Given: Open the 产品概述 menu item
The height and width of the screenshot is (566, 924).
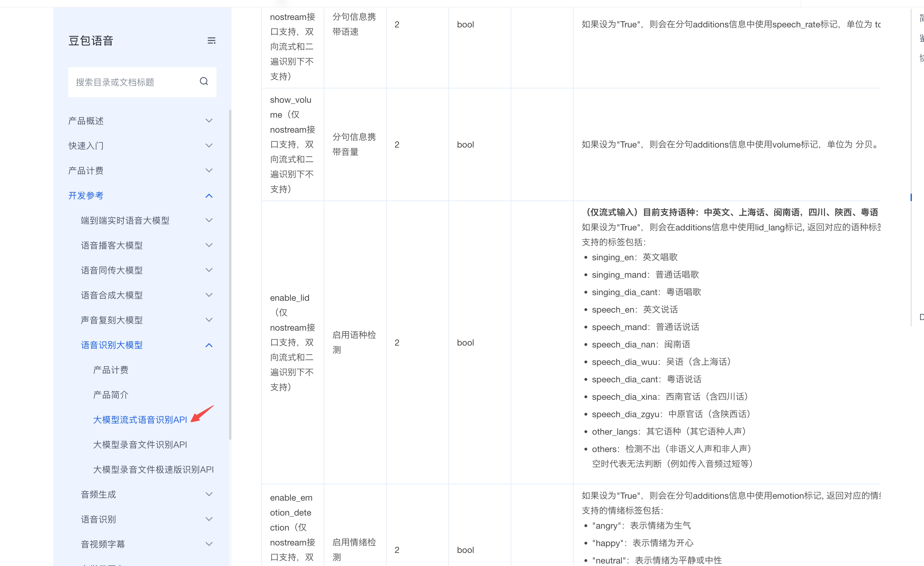Looking at the screenshot, I should pyautogui.click(x=86, y=121).
